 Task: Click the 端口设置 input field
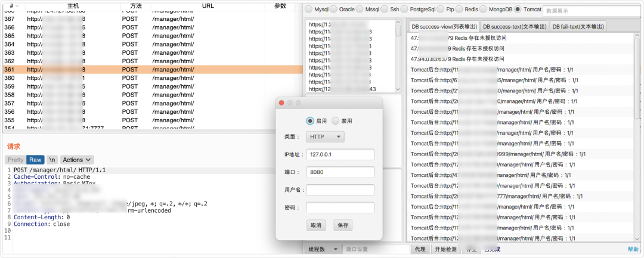376,249
